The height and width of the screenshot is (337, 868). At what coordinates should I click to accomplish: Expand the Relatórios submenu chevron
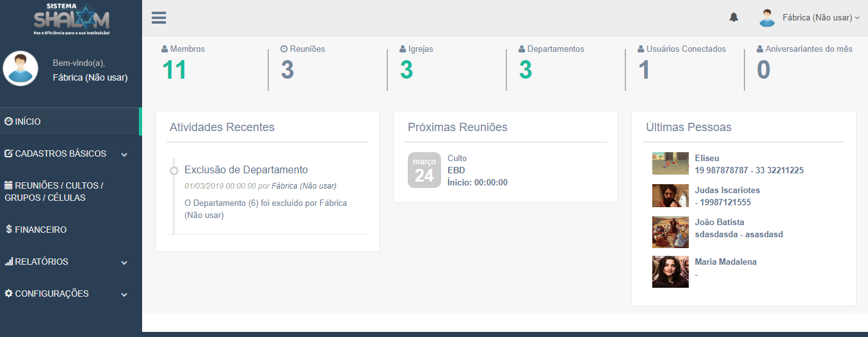click(x=124, y=262)
